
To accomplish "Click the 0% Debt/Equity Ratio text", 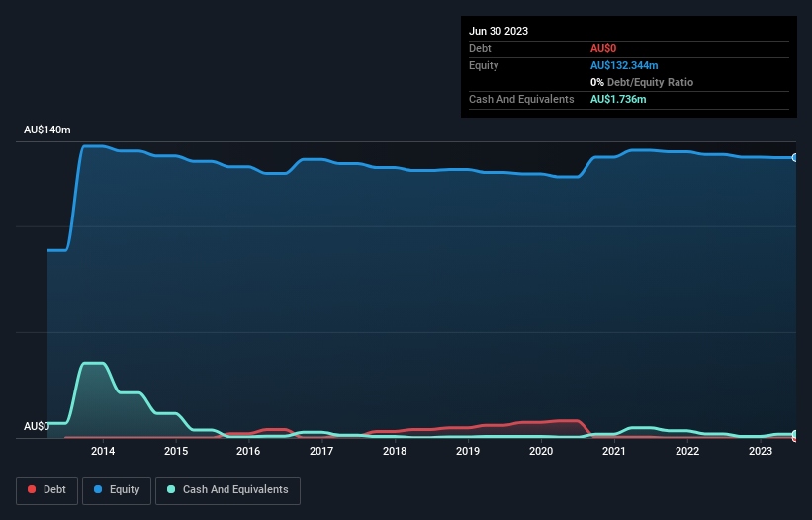I will tap(642, 82).
